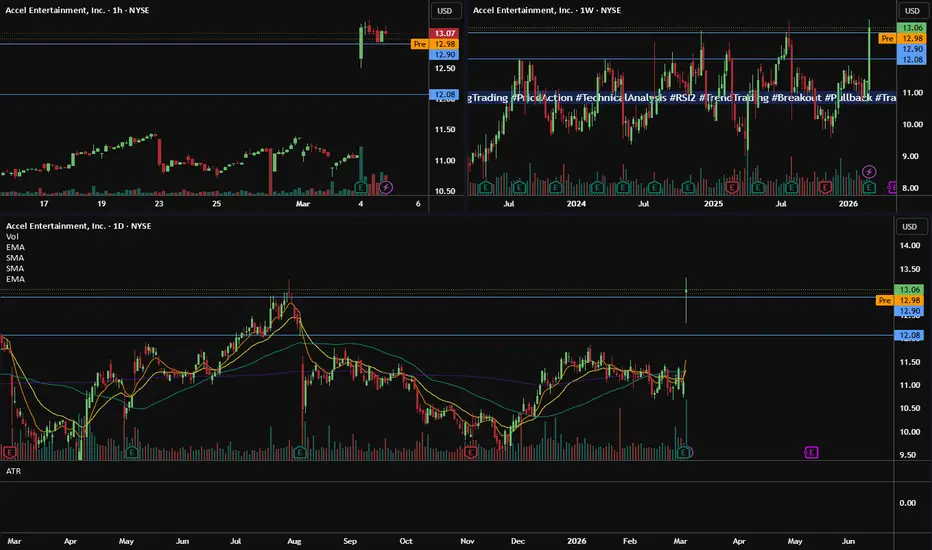
Task: Click the '0.00' value on the ATR pane scale
Action: point(908,503)
